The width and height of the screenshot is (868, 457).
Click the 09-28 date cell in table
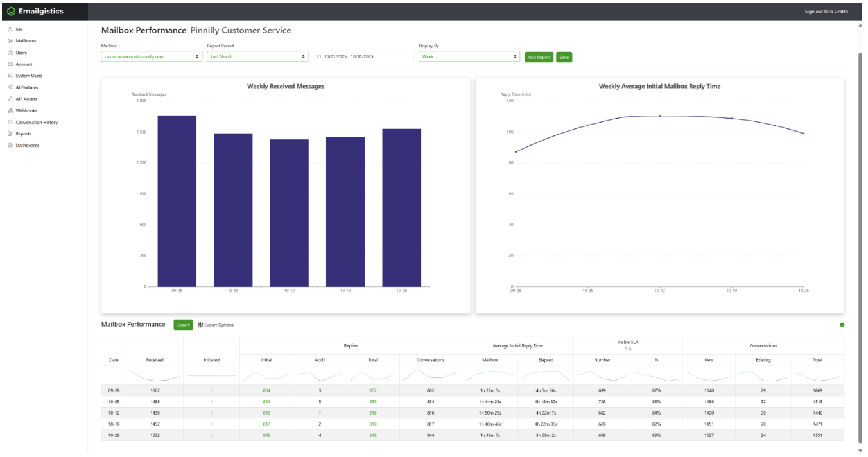point(114,390)
